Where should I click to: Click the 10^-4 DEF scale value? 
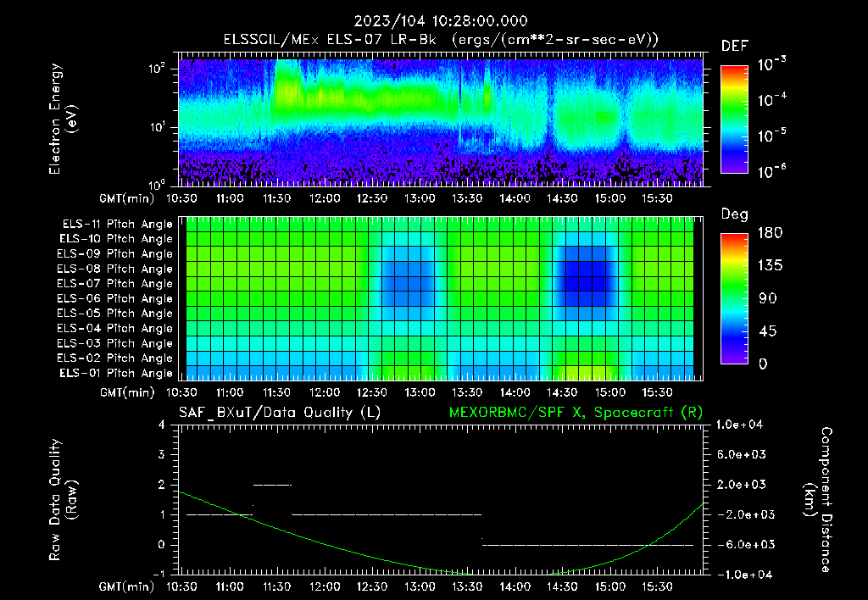[x=771, y=100]
